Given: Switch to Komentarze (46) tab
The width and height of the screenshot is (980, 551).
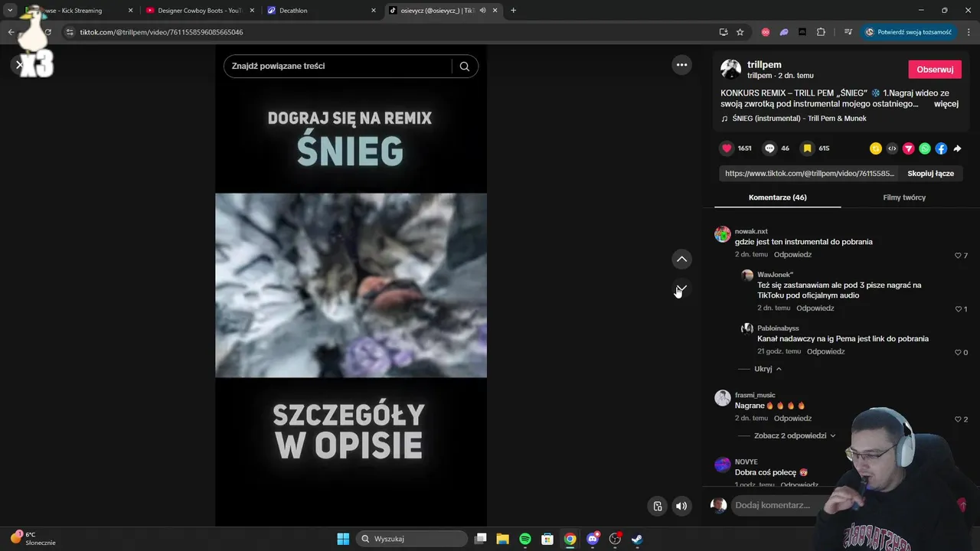Looking at the screenshot, I should click(777, 197).
